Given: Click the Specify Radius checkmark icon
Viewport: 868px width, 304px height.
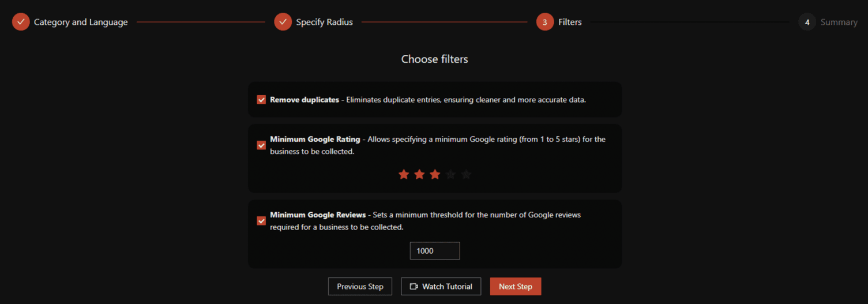Looking at the screenshot, I should tap(283, 22).
